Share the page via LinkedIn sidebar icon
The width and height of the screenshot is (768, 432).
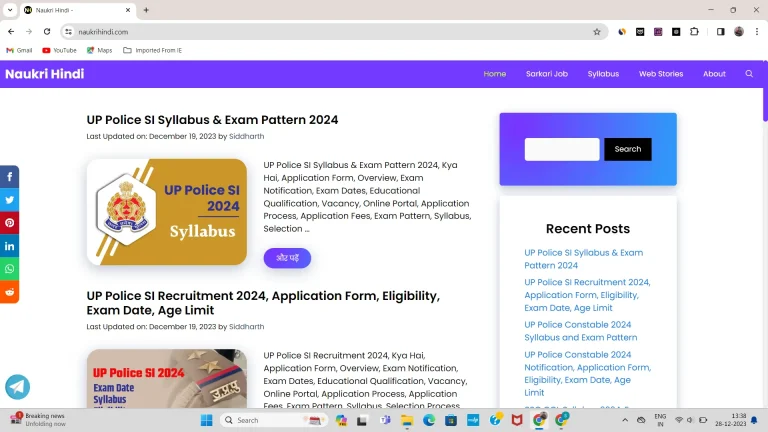9,246
